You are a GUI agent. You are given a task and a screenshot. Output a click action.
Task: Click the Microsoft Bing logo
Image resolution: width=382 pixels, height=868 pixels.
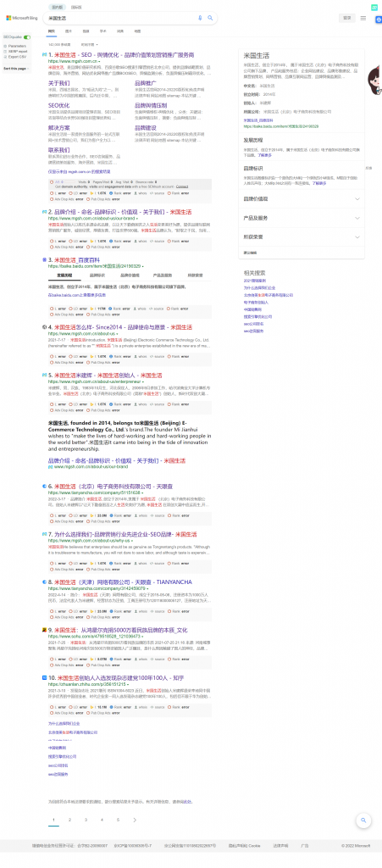click(x=21, y=18)
